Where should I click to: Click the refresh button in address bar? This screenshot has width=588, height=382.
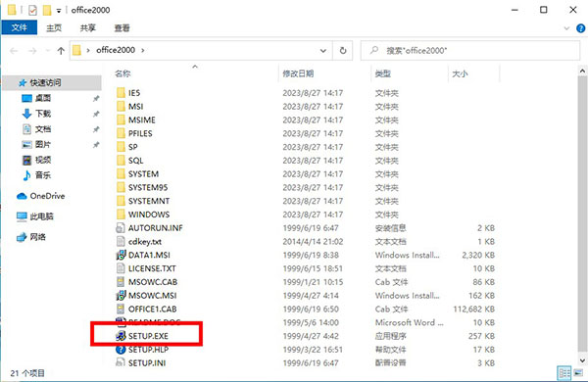point(343,50)
